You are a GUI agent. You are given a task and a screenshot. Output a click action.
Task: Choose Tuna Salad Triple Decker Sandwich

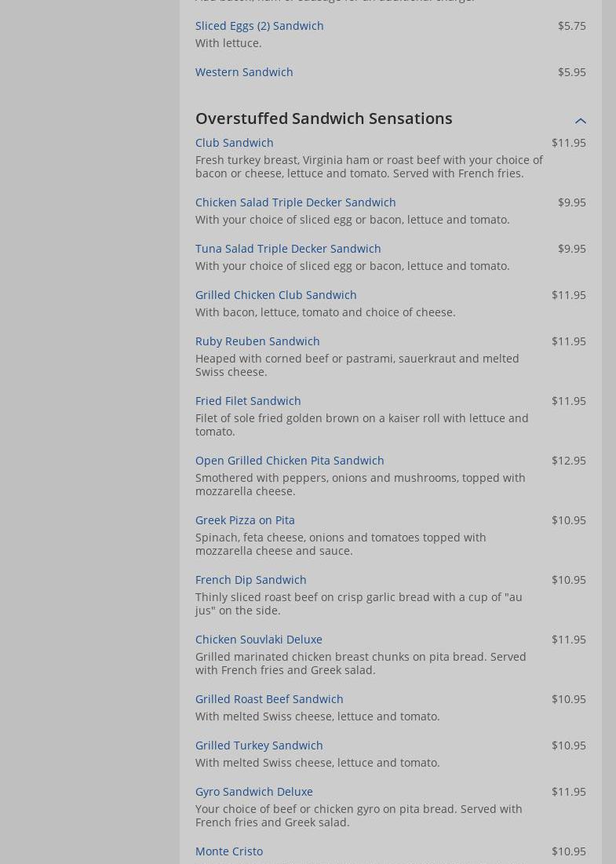point(288,249)
